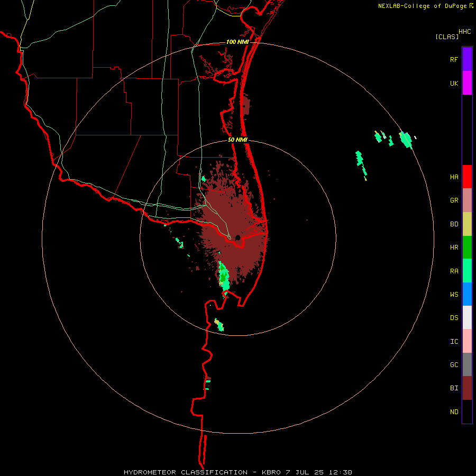476x476 pixels.
Task: Select the GR pink legend swatch
Action: 467,200
